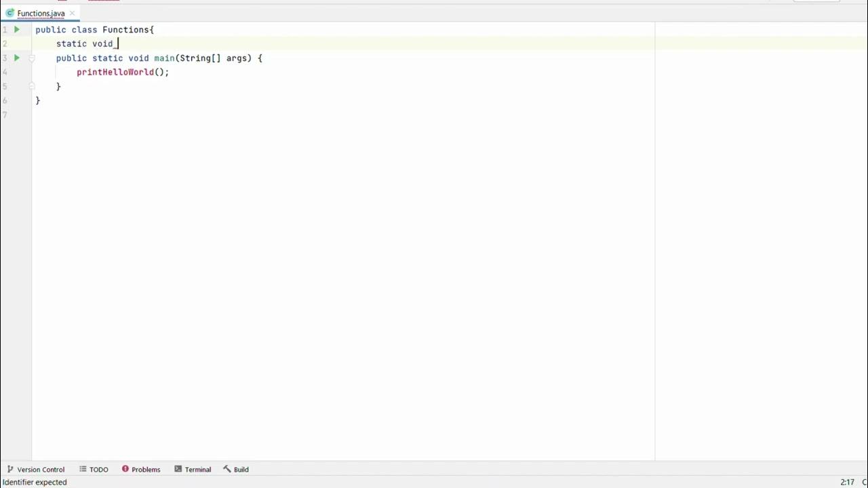Viewport: 868px width, 488px height.
Task: Click line number 7 in the gutter
Action: pos(5,115)
